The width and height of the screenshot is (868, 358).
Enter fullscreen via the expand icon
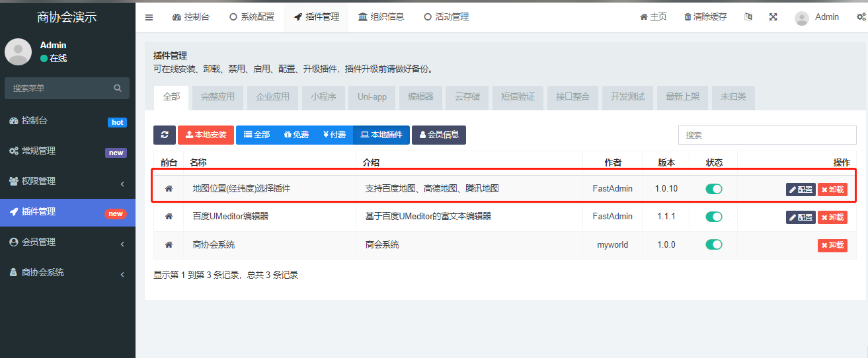(773, 17)
